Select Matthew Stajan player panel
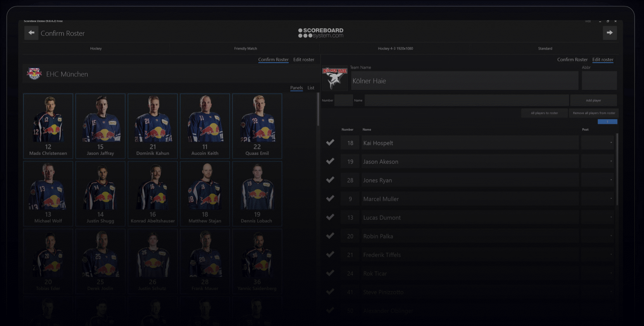 point(205,193)
